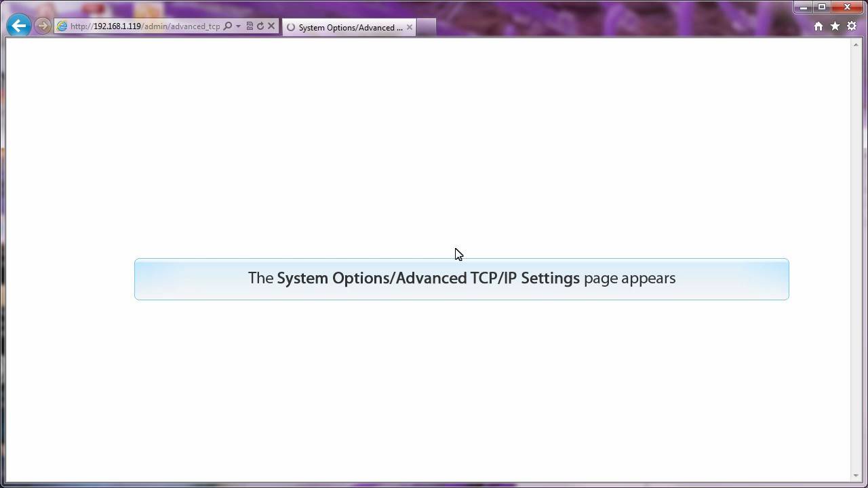Click the Refresh icon in address bar
868x488 pixels.
pyautogui.click(x=260, y=26)
